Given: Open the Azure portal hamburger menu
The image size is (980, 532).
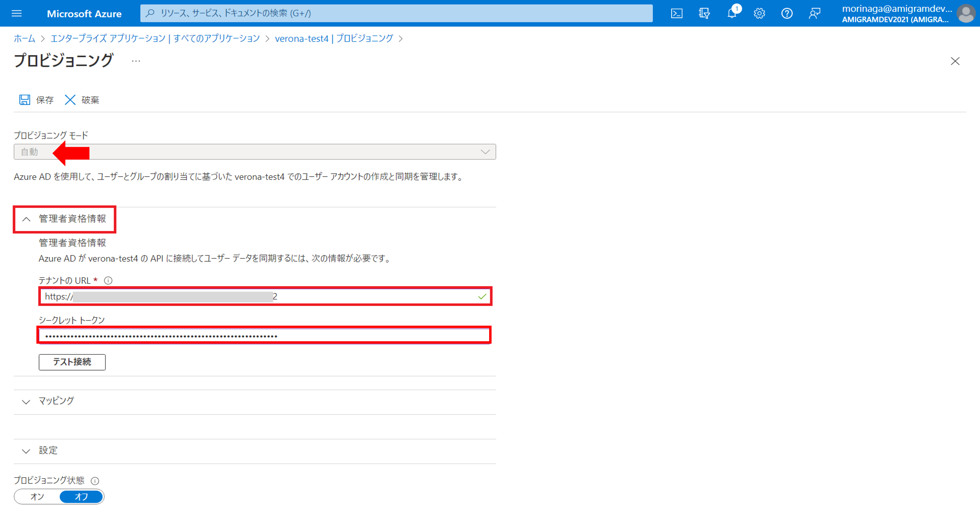Looking at the screenshot, I should pyautogui.click(x=17, y=13).
